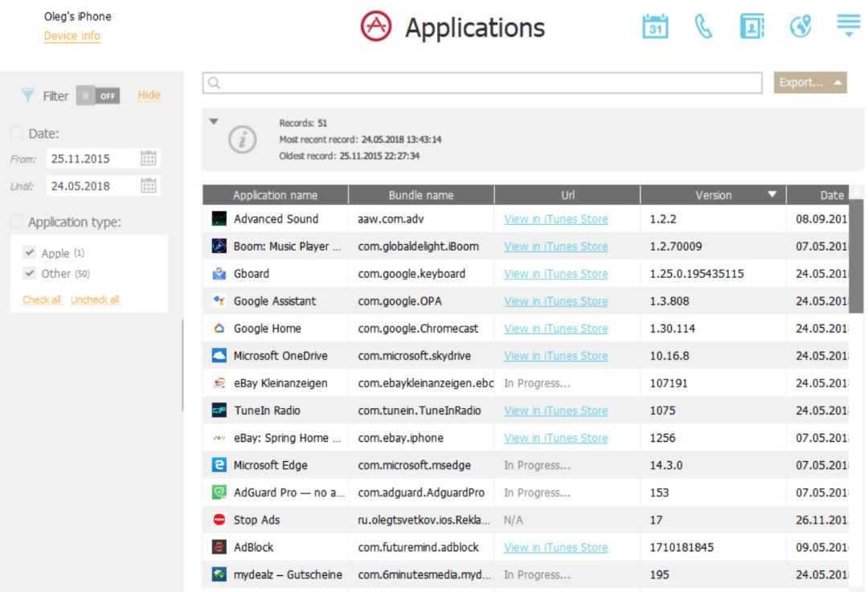Viewport: 868px width, 592px height.
Task: Open iTunes Store link for AdBlock
Action: (x=556, y=547)
